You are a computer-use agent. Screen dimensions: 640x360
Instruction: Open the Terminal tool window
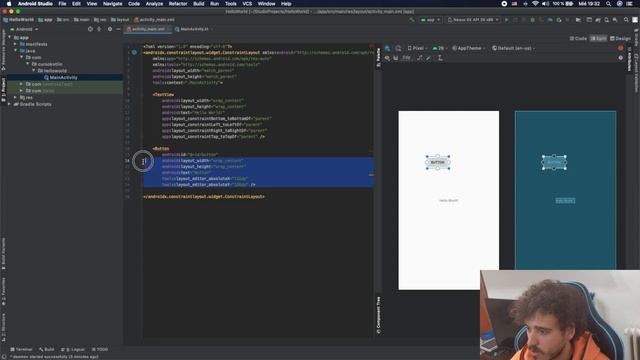21,349
